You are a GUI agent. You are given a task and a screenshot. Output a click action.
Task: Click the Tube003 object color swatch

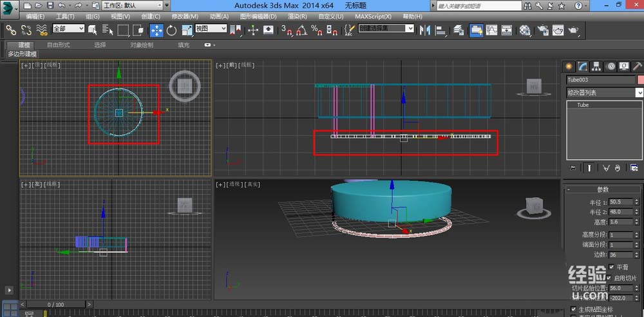[640, 80]
